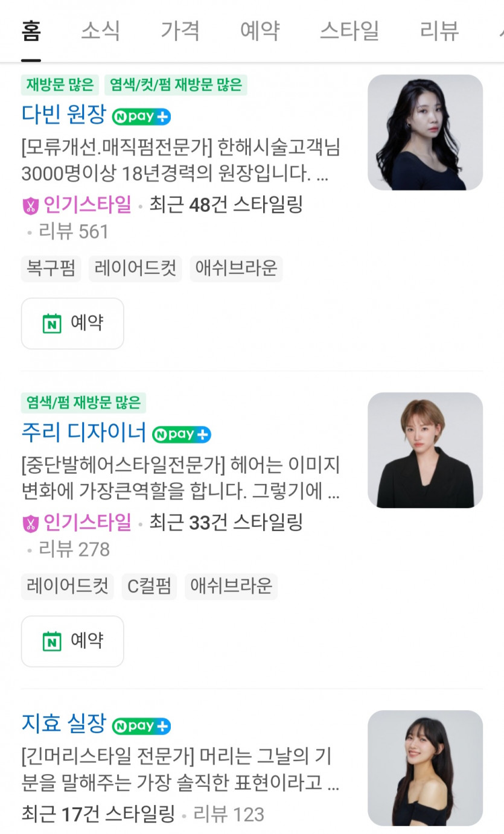Go to the 예약 tab
The width and height of the screenshot is (504, 834).
coord(260,31)
